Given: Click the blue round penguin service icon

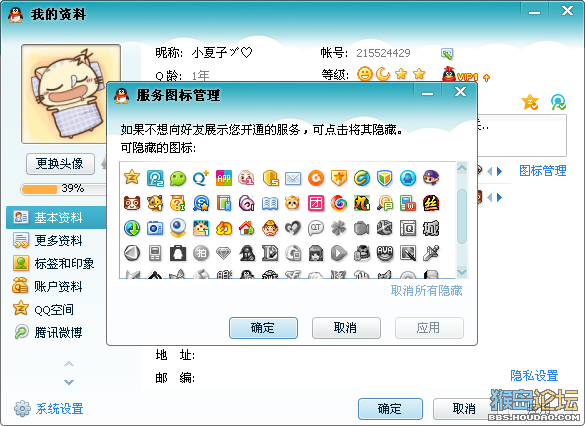Looking at the screenshot, I should (408, 178).
